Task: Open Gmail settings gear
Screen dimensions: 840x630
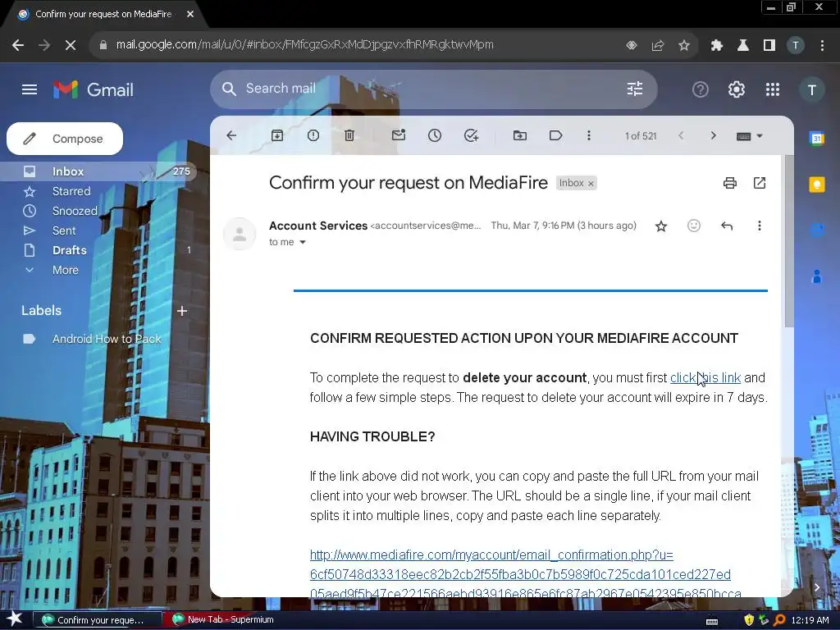Action: coord(736,89)
